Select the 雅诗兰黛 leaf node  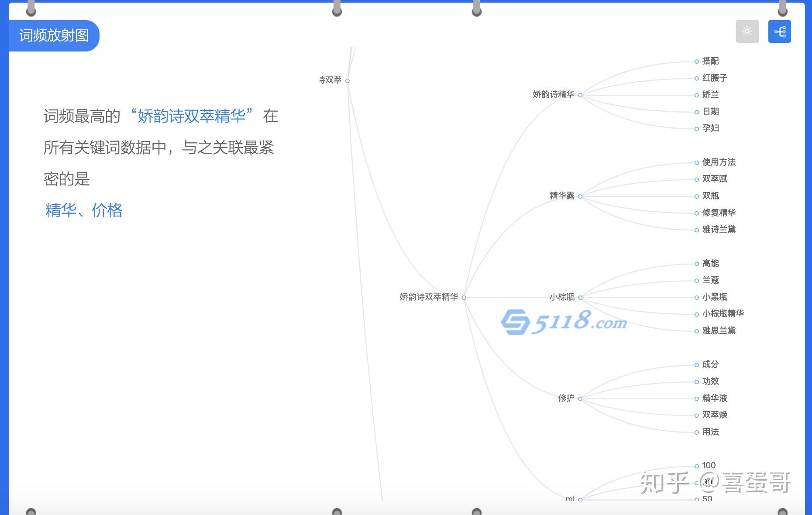tap(719, 230)
